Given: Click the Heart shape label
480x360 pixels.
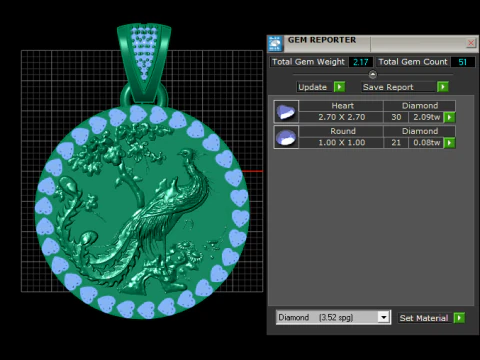Looking at the screenshot, I should click(x=341, y=106).
